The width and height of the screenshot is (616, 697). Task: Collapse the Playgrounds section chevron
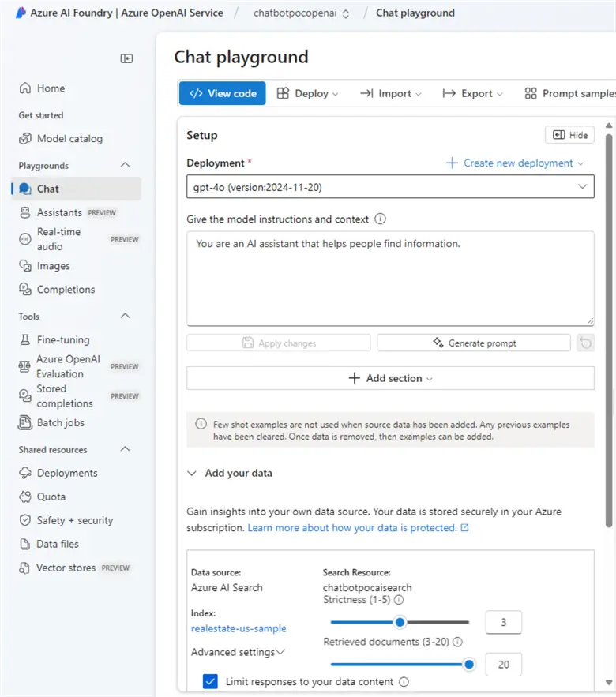coord(126,165)
